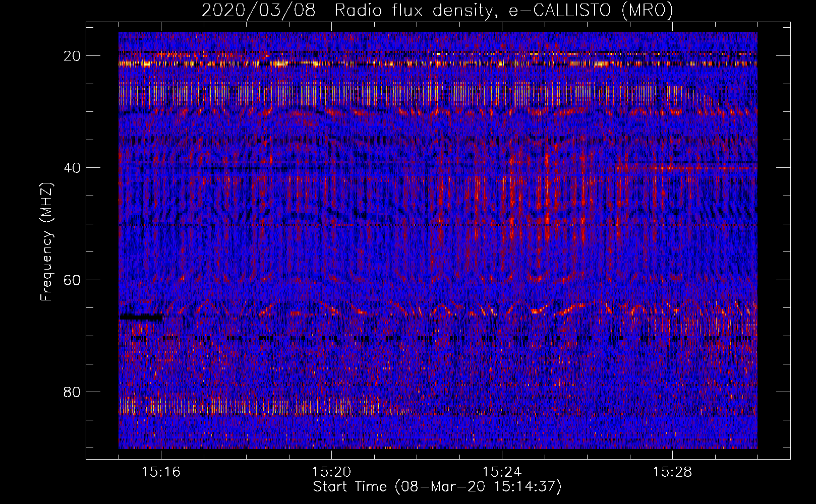Click the 20 MHz frequency tick label
Screen dimensions: 816x504
coord(72,56)
